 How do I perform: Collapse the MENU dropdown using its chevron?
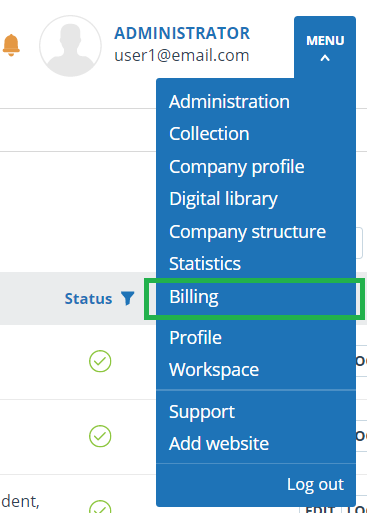[325, 58]
